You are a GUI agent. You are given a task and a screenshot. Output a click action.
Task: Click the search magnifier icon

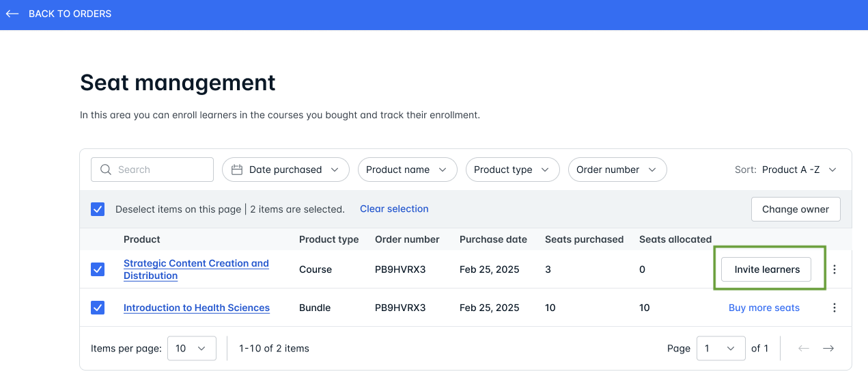coord(106,170)
